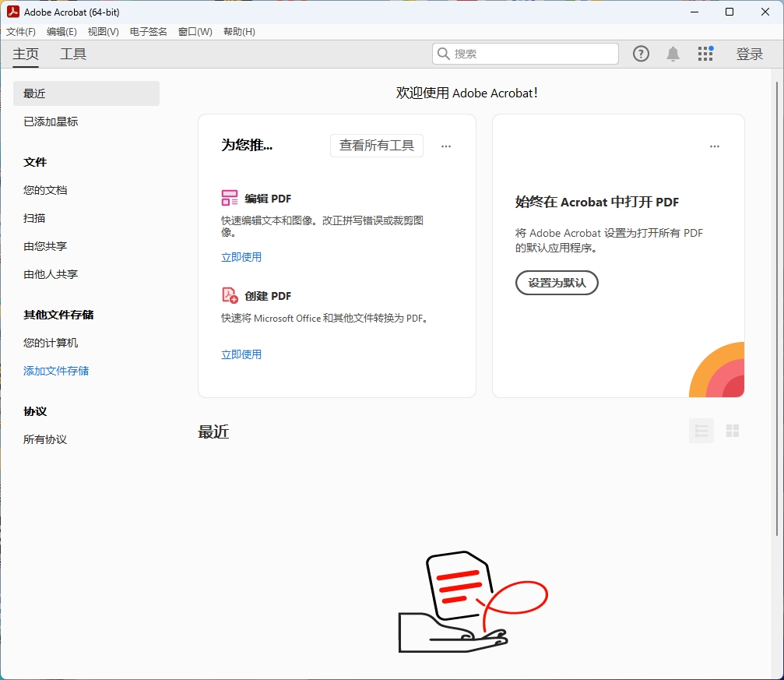Open the Adobe apps grid icon
This screenshot has width=784, height=680.
(x=705, y=54)
